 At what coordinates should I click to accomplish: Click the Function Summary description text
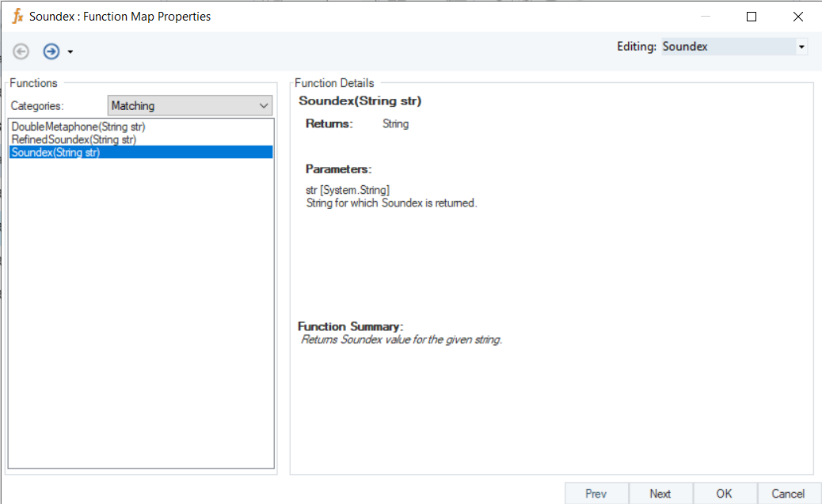(x=401, y=339)
